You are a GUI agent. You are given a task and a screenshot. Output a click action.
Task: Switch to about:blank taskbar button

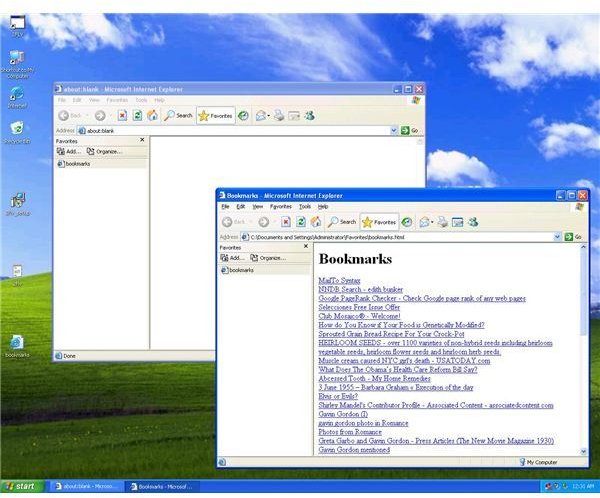point(85,486)
